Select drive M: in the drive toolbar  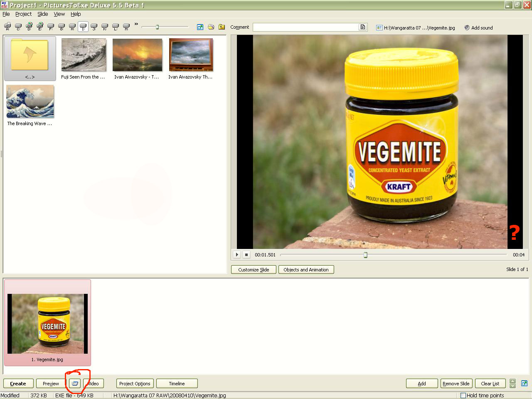click(x=126, y=27)
